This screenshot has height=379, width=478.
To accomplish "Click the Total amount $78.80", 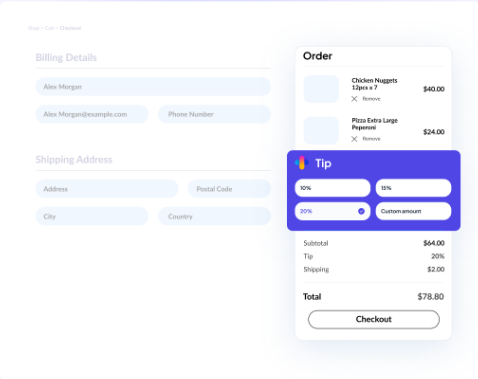I will [x=431, y=296].
